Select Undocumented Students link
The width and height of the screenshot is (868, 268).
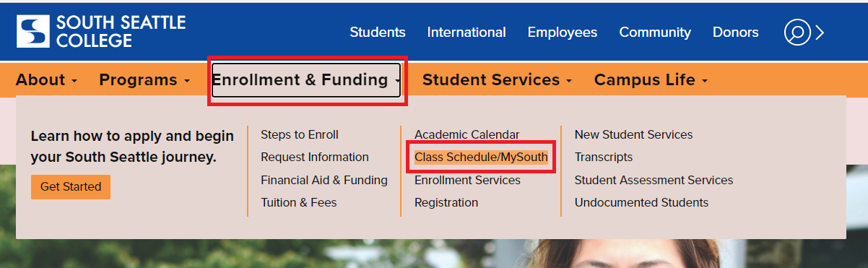tap(641, 202)
